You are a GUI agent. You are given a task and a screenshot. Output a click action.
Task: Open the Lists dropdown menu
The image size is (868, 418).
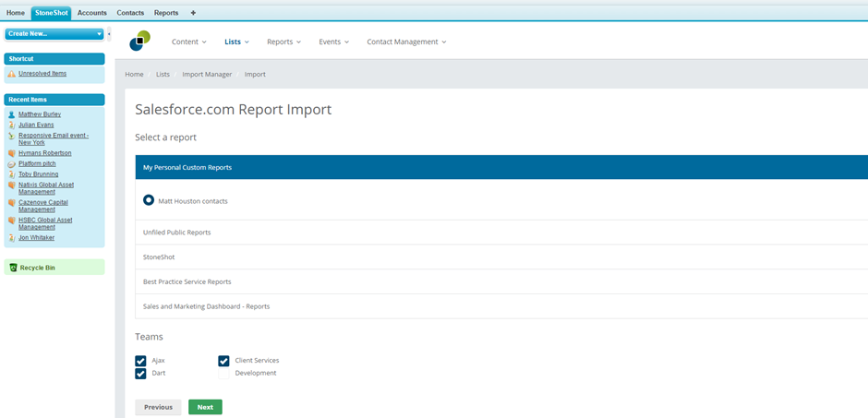click(x=237, y=42)
